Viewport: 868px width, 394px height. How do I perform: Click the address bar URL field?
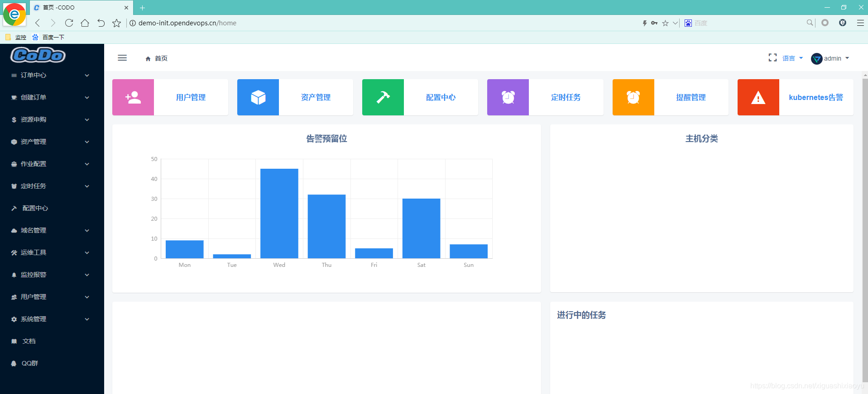click(x=385, y=23)
